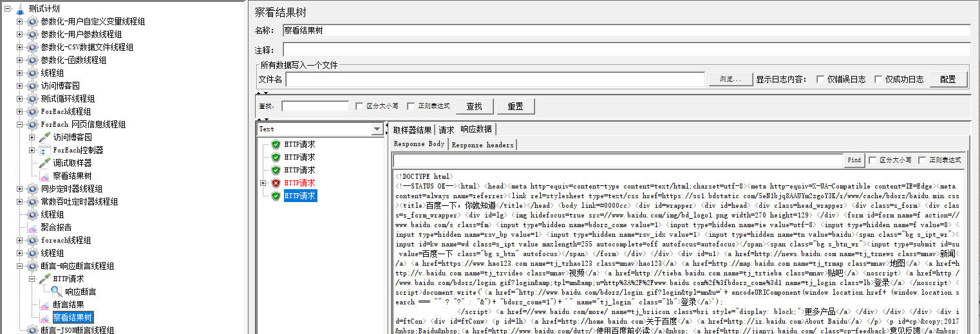Click red failed shield icon in results list
Image resolution: width=980 pixels, height=334 pixels.
pyautogui.click(x=276, y=183)
